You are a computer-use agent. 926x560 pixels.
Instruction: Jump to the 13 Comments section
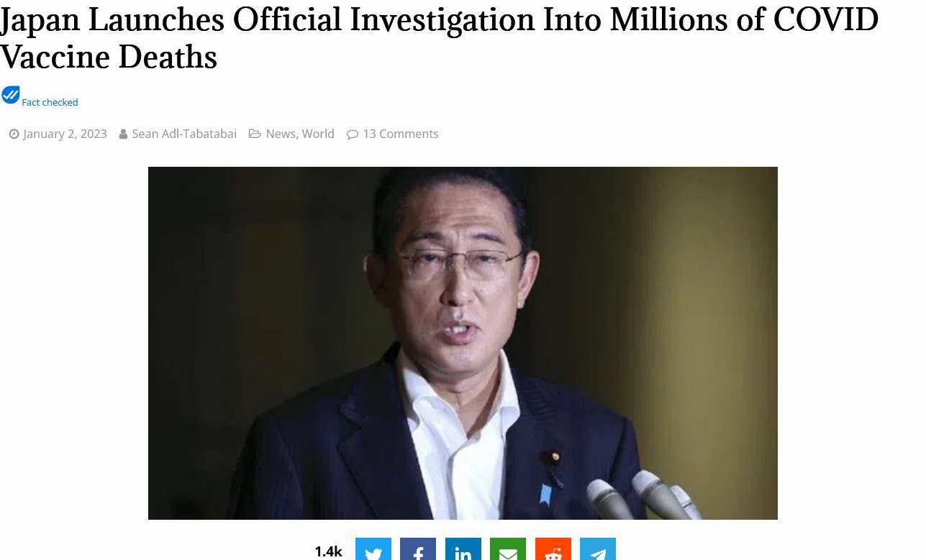[401, 134]
